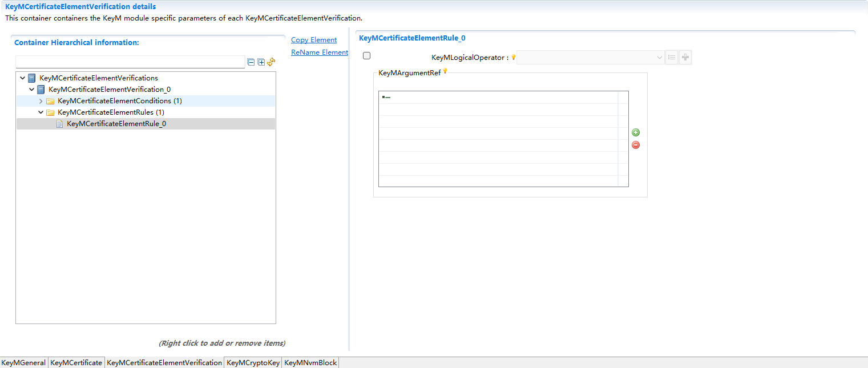Click the green add icon beside KeyMArgumentRef table
Image resolution: width=868 pixels, height=368 pixels.
[x=636, y=132]
